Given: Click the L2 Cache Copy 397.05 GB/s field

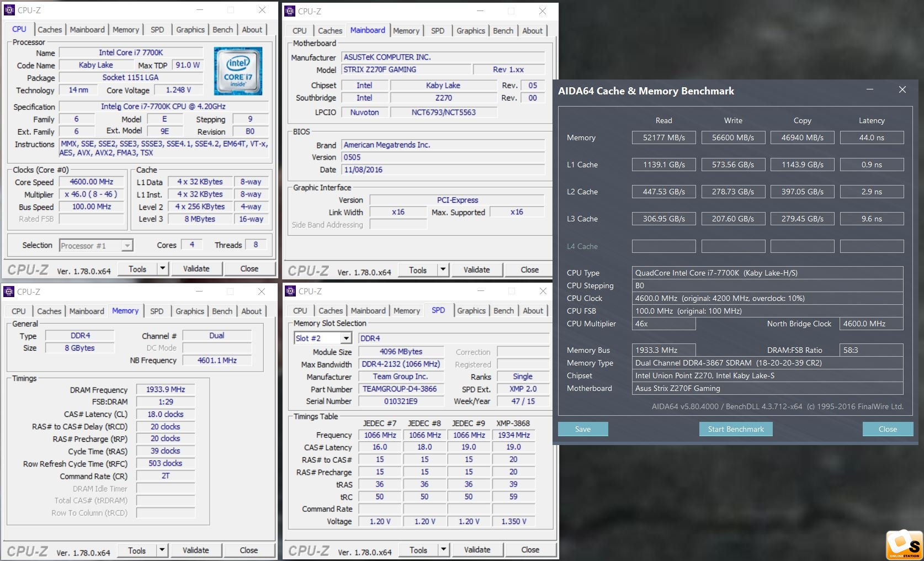Looking at the screenshot, I should click(802, 192).
